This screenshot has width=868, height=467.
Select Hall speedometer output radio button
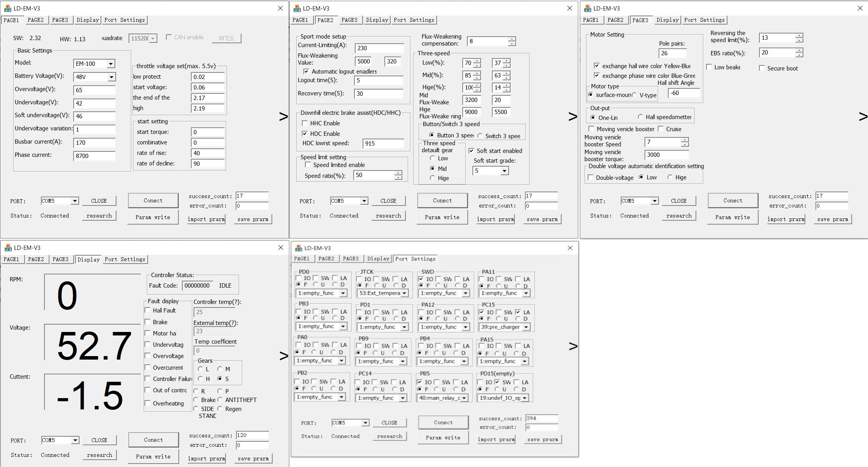(x=640, y=117)
